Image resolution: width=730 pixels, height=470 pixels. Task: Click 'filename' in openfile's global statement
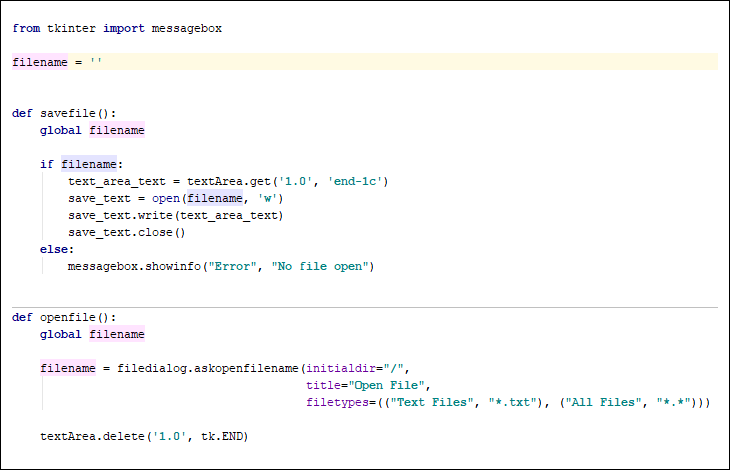pyautogui.click(x=117, y=334)
